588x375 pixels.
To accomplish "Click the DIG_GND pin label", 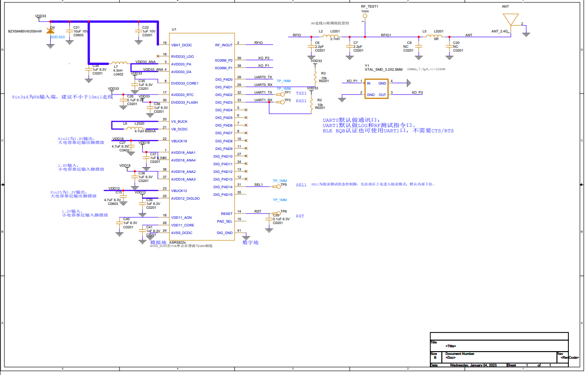I will point(225,233).
